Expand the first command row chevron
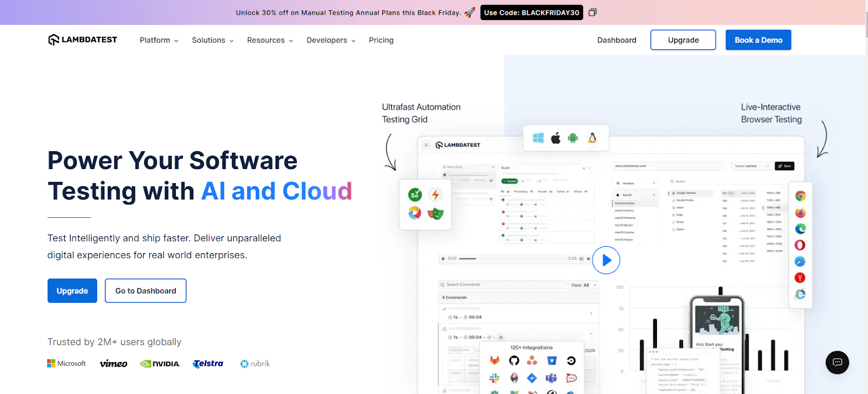The width and height of the screenshot is (868, 394). click(591, 314)
